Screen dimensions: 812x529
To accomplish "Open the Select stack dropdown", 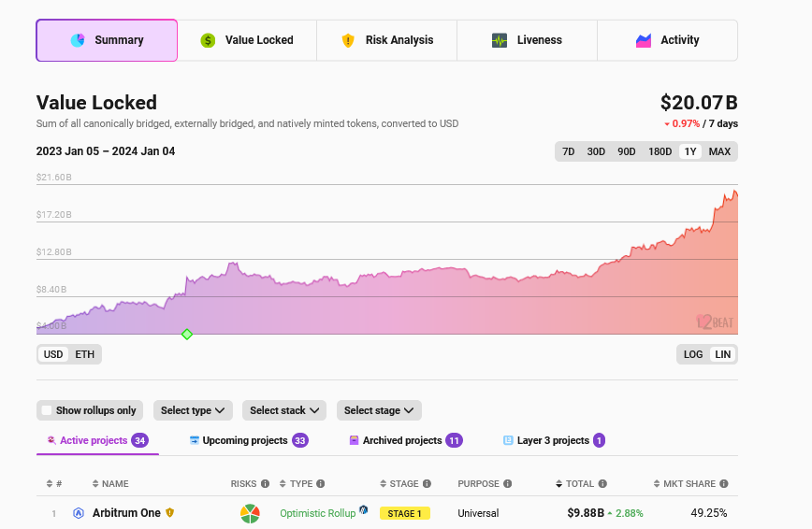I will pyautogui.click(x=284, y=410).
